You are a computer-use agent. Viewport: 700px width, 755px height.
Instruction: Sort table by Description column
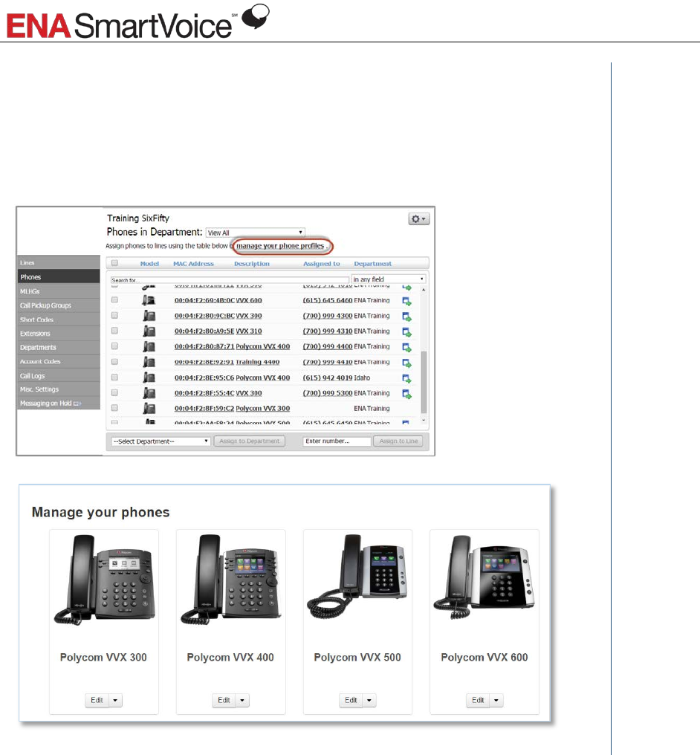(252, 264)
